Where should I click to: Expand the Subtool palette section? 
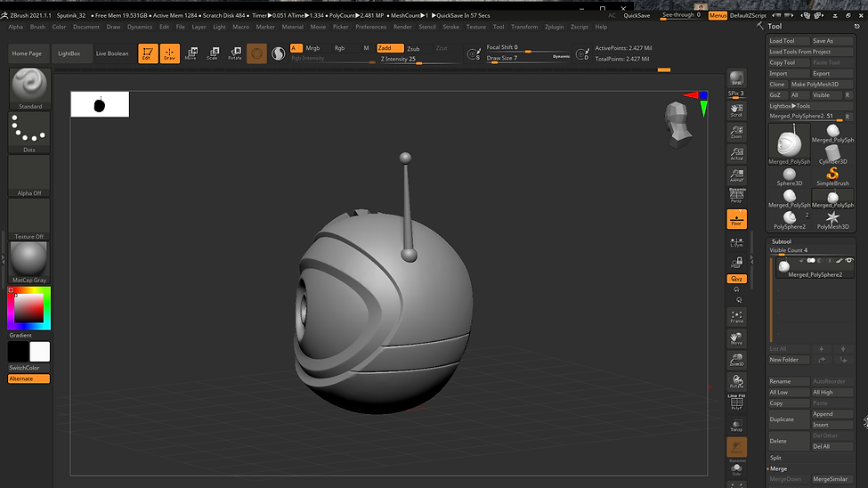pos(782,241)
